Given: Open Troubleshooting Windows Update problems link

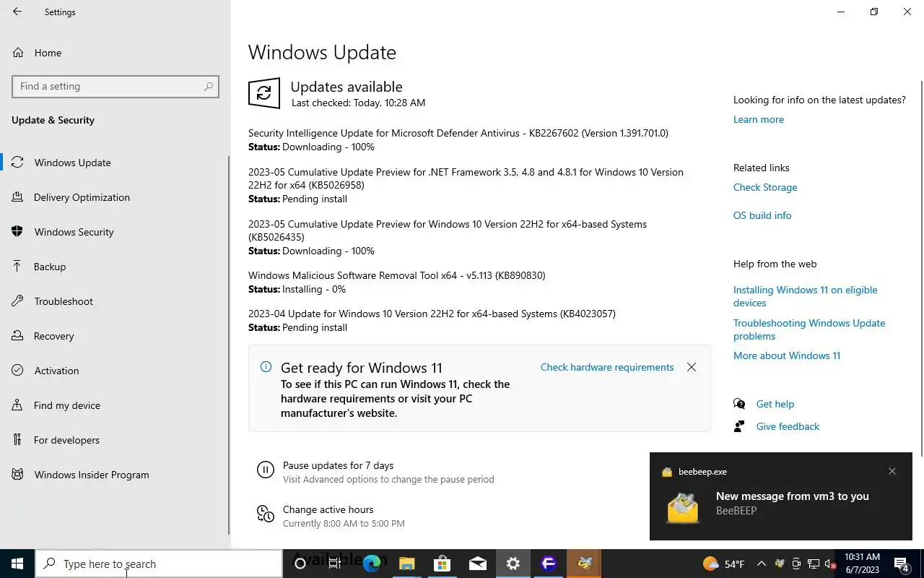Looking at the screenshot, I should 809,329.
